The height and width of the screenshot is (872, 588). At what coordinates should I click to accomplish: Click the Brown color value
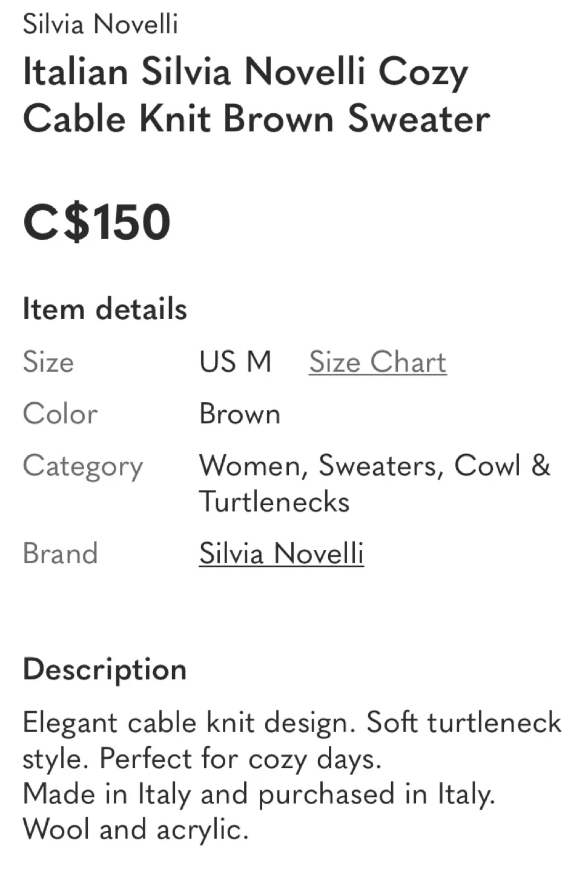pos(240,414)
